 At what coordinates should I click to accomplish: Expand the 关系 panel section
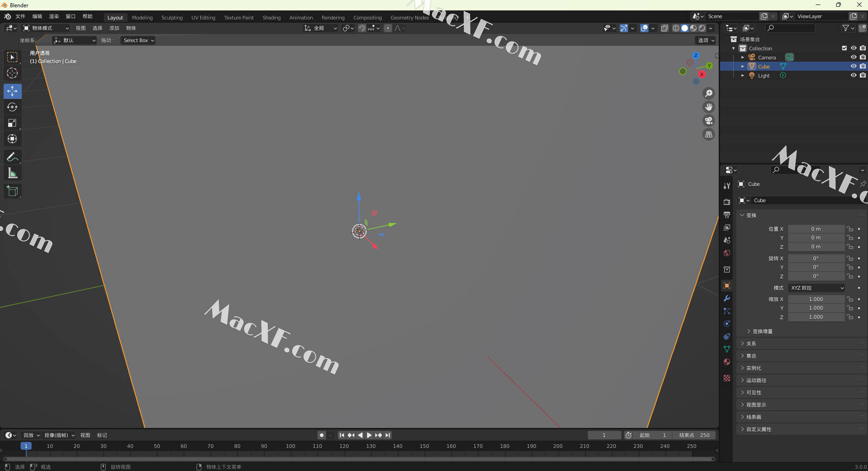point(751,344)
